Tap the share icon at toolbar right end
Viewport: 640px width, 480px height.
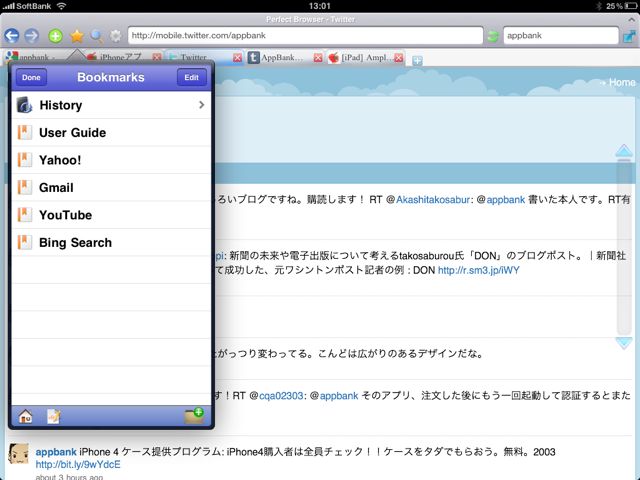630,36
